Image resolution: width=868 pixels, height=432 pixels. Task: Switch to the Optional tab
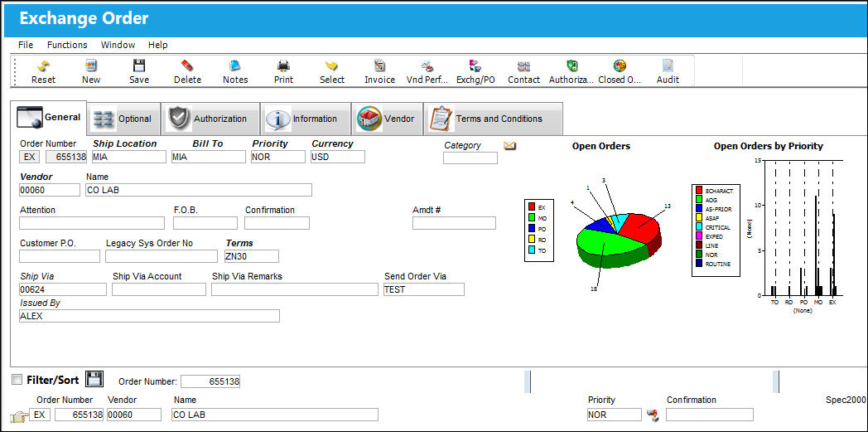pyautogui.click(x=124, y=119)
